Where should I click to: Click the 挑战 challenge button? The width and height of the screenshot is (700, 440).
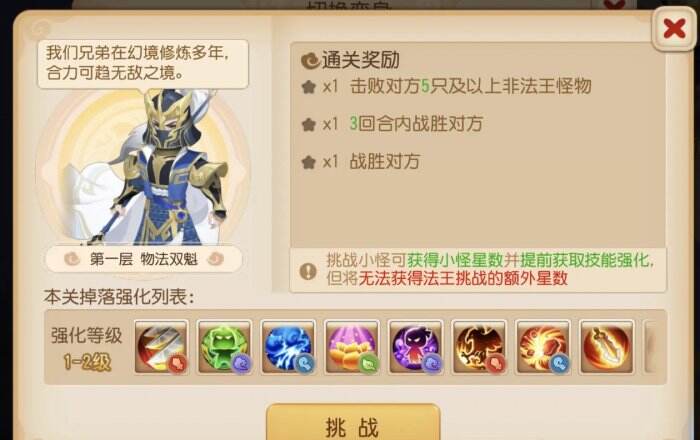pos(353,422)
